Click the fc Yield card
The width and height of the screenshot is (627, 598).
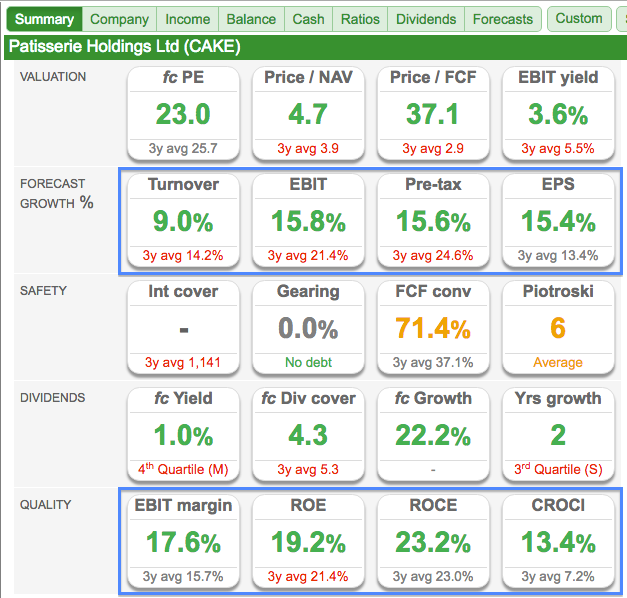pos(183,434)
